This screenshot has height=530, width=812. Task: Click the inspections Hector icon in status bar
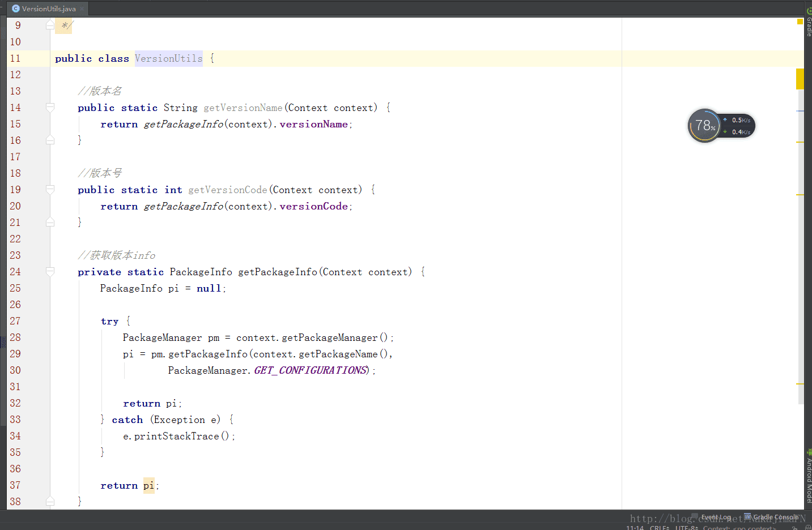tap(808, 528)
